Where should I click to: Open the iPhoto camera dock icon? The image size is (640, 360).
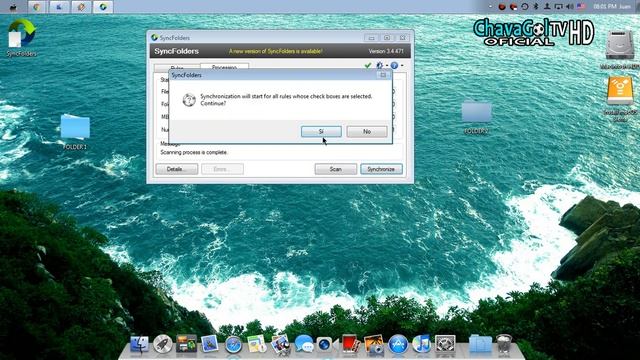tap(374, 344)
